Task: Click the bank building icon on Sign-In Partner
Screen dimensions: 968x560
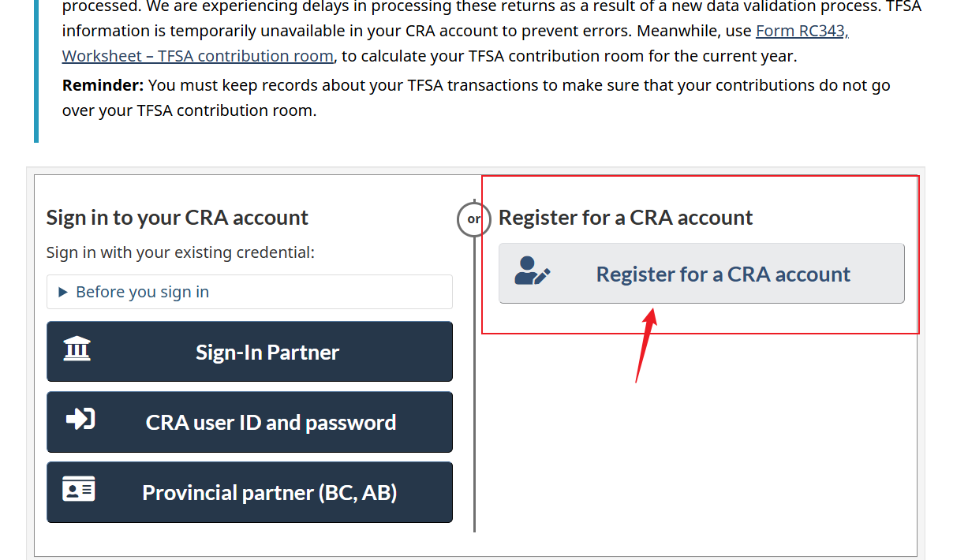Action: (x=77, y=349)
